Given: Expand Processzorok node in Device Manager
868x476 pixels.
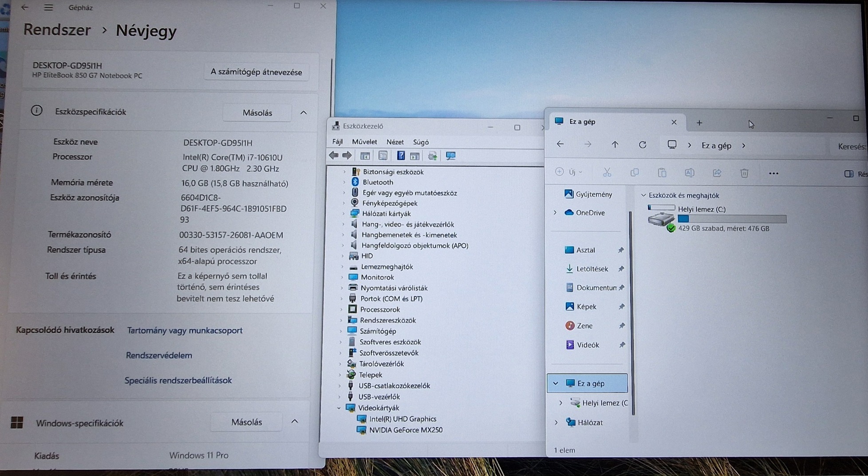Looking at the screenshot, I should point(342,309).
